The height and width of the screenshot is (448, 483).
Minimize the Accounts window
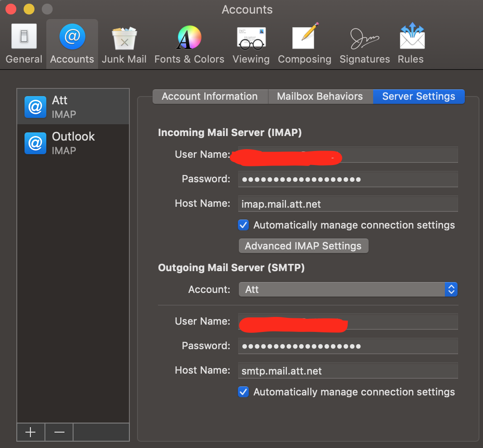[29, 9]
